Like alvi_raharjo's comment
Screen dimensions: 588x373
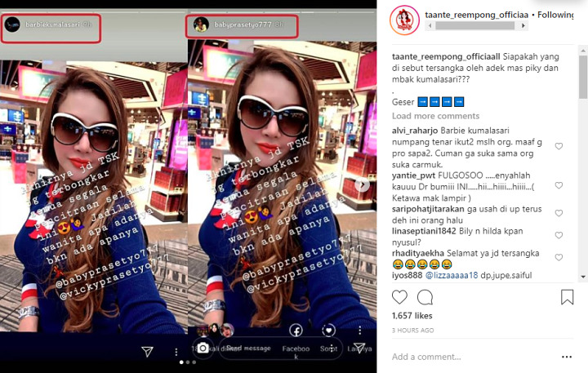coord(559,146)
